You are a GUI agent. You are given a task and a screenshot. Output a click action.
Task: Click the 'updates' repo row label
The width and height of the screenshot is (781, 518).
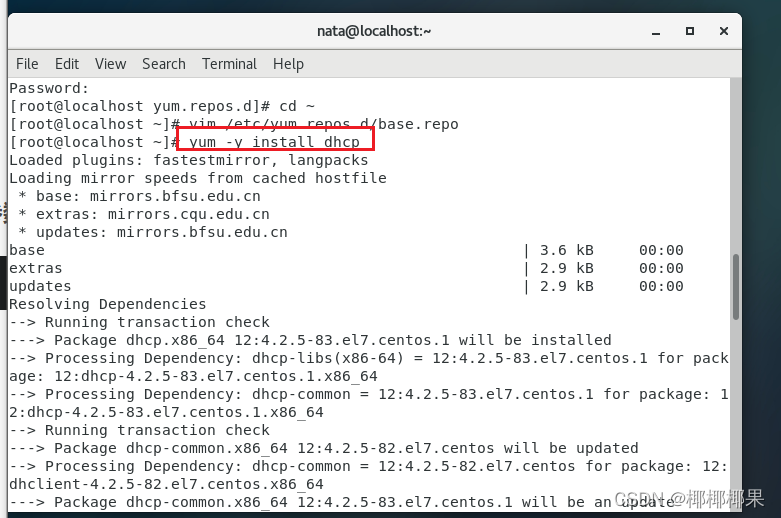pyautogui.click(x=40, y=286)
